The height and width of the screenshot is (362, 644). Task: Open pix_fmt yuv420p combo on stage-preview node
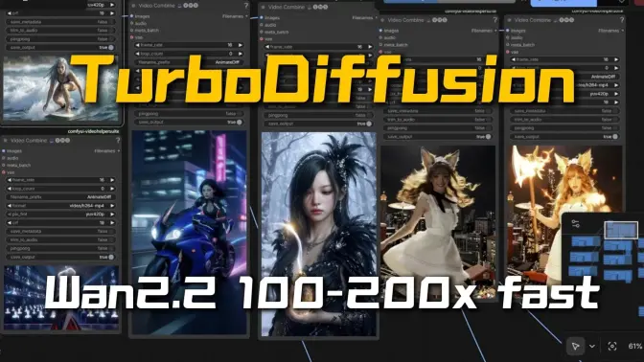click(x=60, y=215)
